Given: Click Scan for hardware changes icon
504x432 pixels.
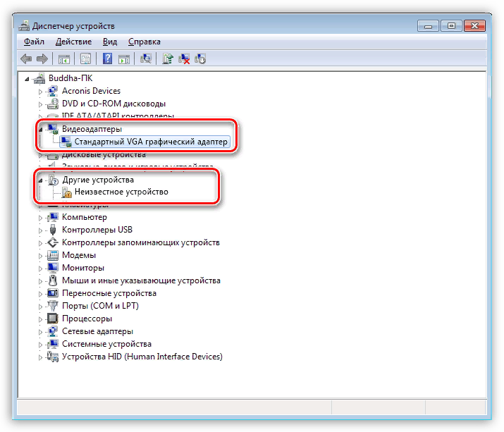Looking at the screenshot, I should coord(146,58).
